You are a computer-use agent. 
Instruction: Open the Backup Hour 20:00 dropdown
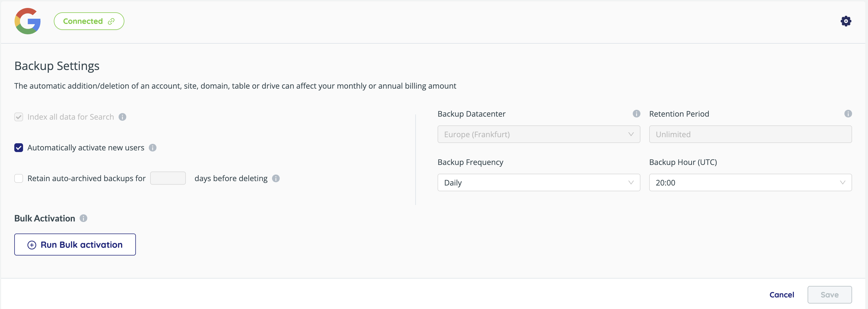click(750, 183)
